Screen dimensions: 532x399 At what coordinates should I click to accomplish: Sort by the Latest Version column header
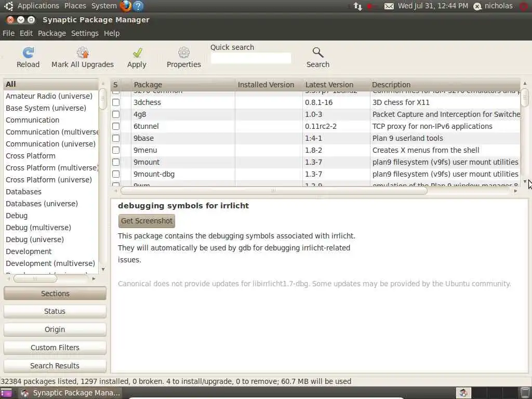coord(336,85)
